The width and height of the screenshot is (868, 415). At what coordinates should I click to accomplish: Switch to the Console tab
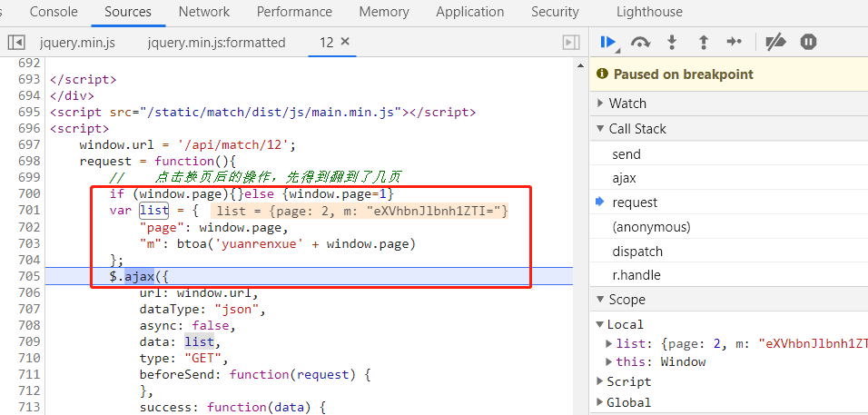tap(54, 12)
